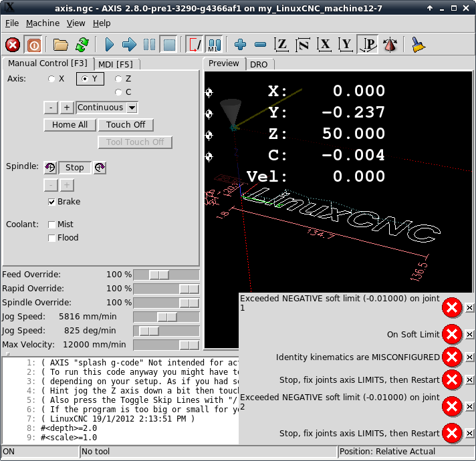The height and width of the screenshot is (461, 476).
Task: Open a G-code file with folder icon
Action: (x=61, y=45)
